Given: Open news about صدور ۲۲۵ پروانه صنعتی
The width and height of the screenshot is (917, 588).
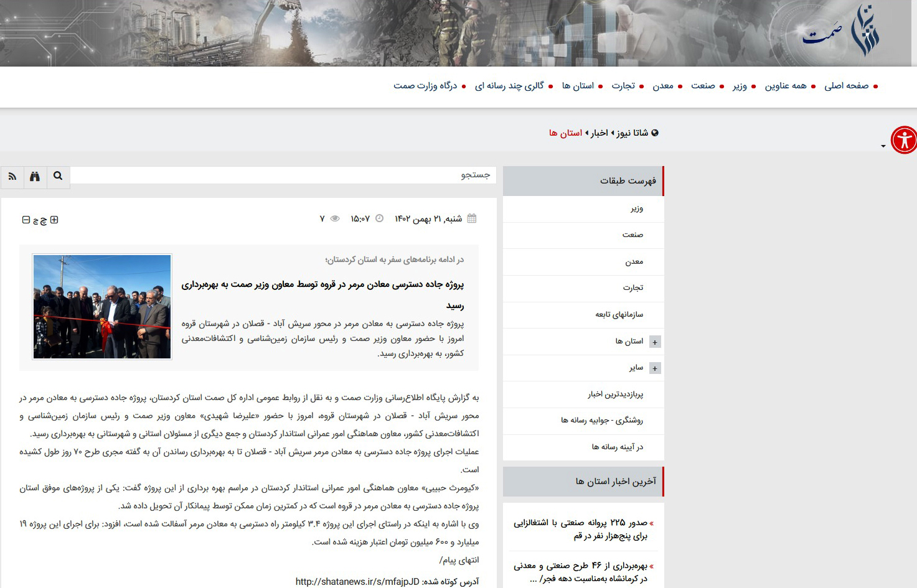Looking at the screenshot, I should [x=580, y=529].
